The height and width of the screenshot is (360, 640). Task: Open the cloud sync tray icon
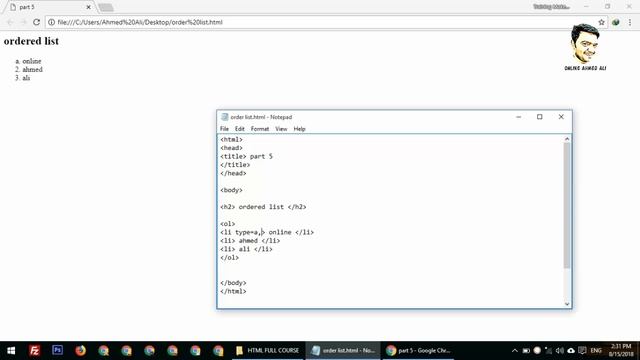pyautogui.click(x=571, y=351)
